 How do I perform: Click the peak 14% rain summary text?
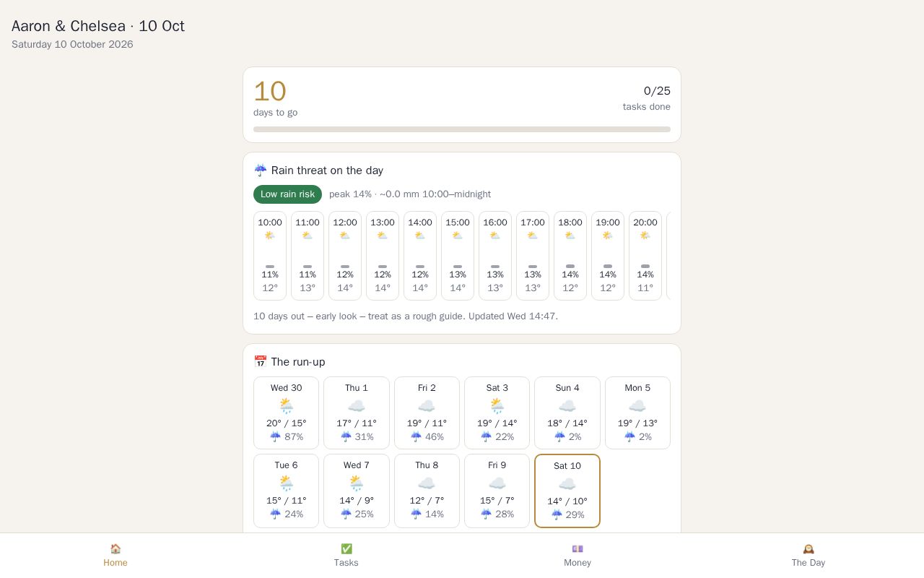(410, 194)
